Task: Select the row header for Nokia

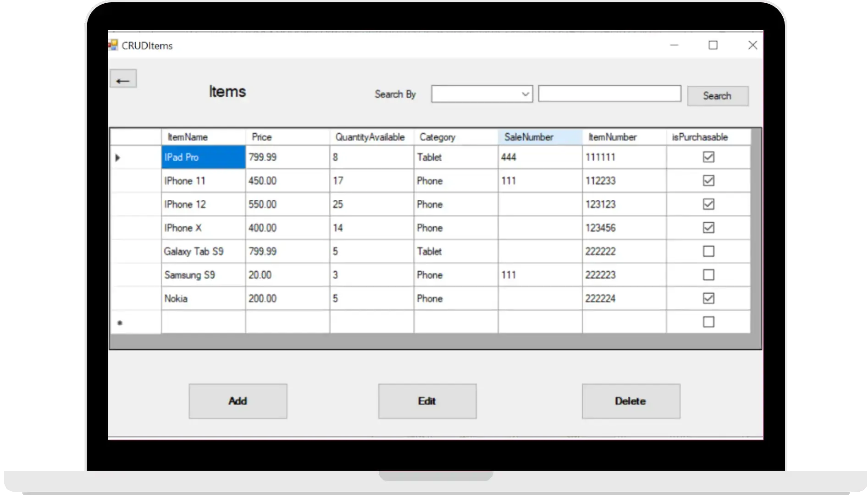Action: [x=135, y=298]
